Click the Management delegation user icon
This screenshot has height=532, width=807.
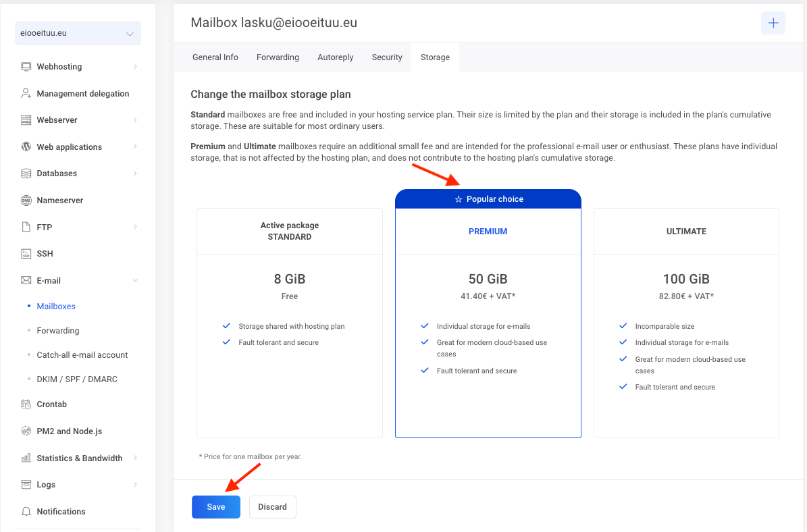(26, 94)
